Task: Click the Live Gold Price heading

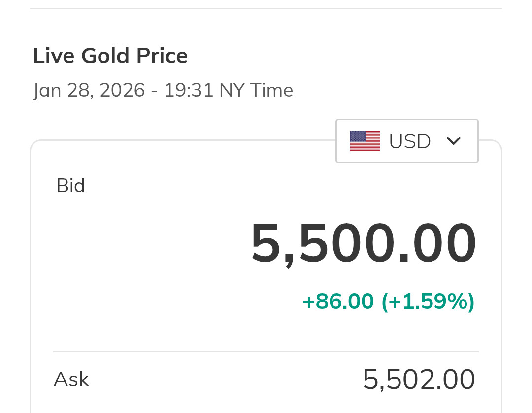Action: (x=110, y=56)
